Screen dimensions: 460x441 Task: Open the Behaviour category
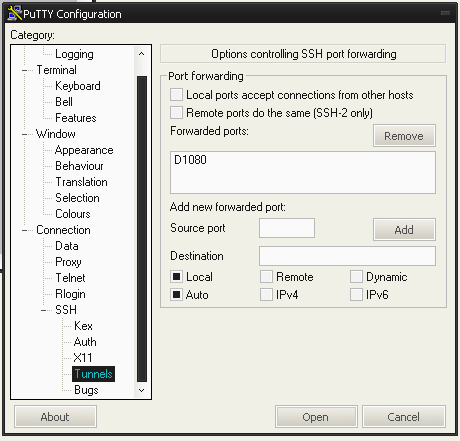pos(79,166)
